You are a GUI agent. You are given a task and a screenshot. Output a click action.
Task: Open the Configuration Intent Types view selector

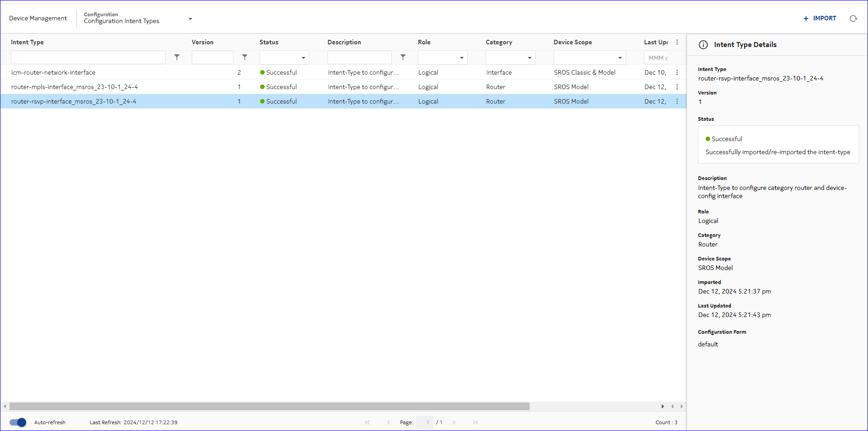(x=190, y=19)
